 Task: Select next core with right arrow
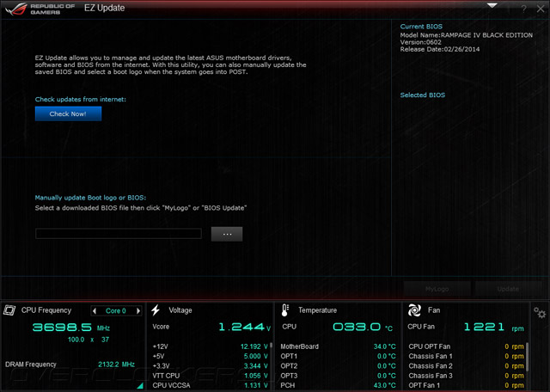138,311
